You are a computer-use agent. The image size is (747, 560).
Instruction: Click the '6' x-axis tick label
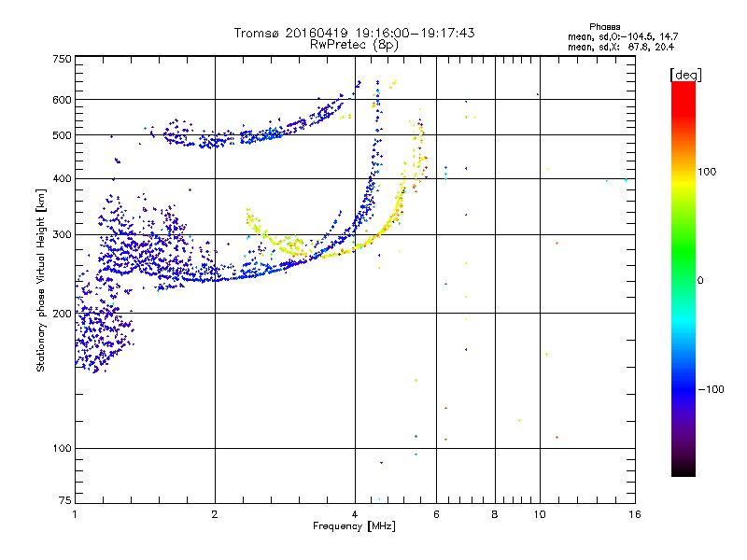[436, 514]
